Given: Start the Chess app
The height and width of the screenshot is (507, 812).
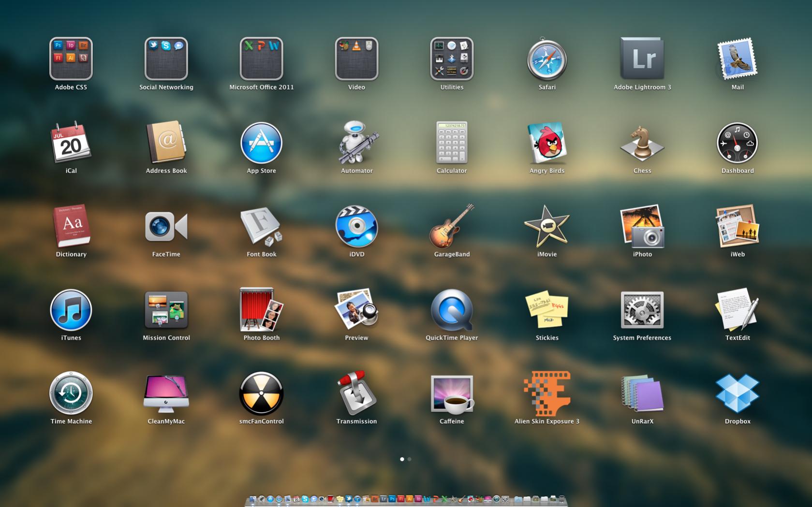Looking at the screenshot, I should point(642,143).
